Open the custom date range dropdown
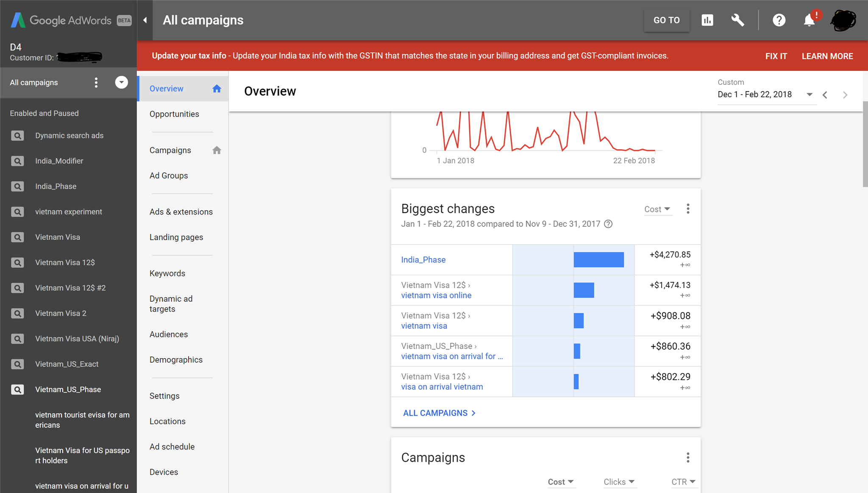Screen dimensions: 868x493 (x=809, y=95)
